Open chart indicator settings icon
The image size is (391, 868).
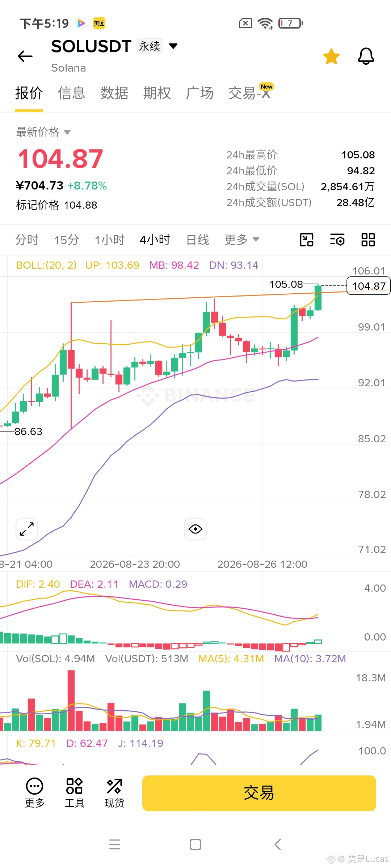337,240
